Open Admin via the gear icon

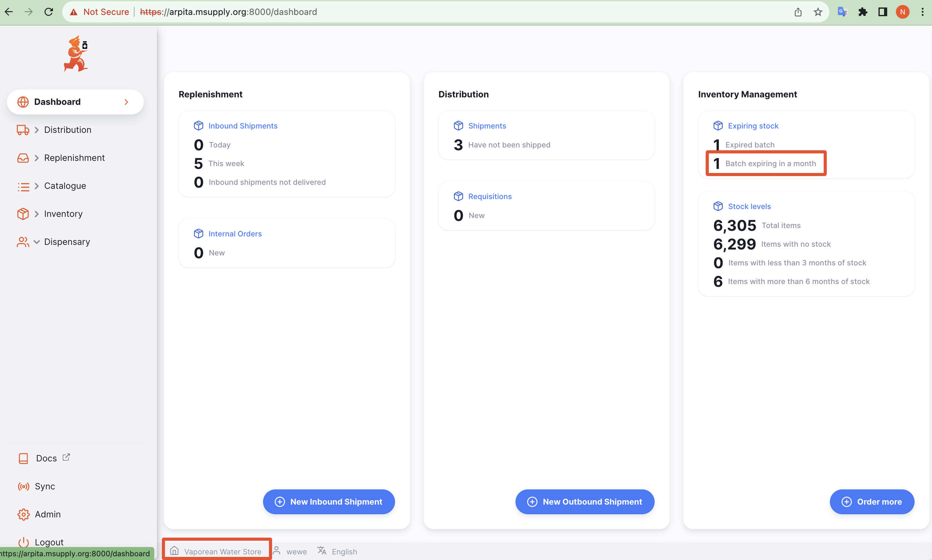23,514
